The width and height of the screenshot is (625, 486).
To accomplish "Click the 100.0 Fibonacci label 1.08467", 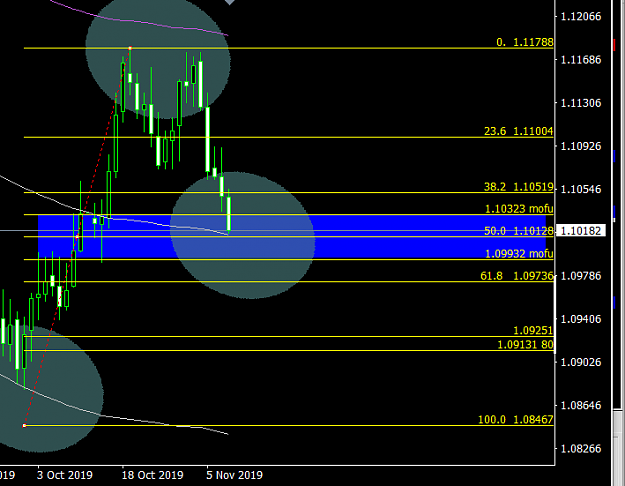I will [x=516, y=419].
